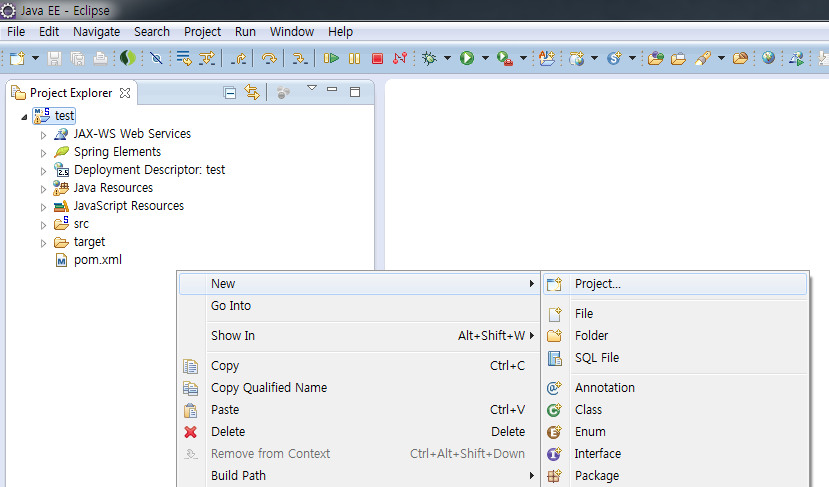Click the Search flashlight icon

pyautogui.click(x=703, y=58)
